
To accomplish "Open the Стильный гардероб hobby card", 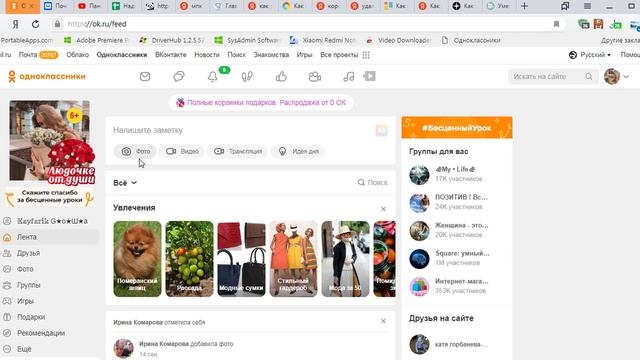I will pos(293,259).
